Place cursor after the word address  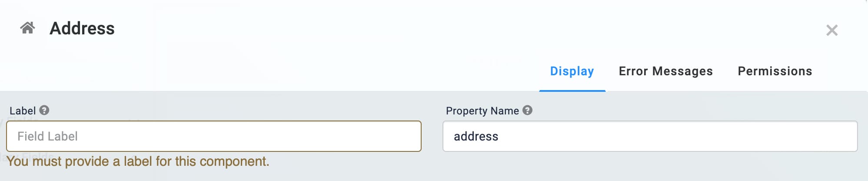pyautogui.click(x=499, y=136)
